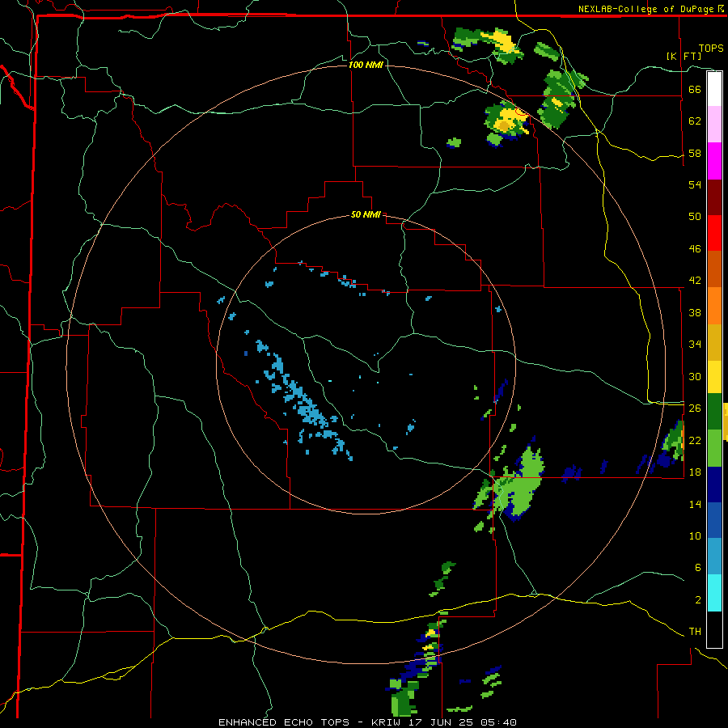Select the black TH swatch on the scale
Screen dimensions: 728x728
point(714,629)
